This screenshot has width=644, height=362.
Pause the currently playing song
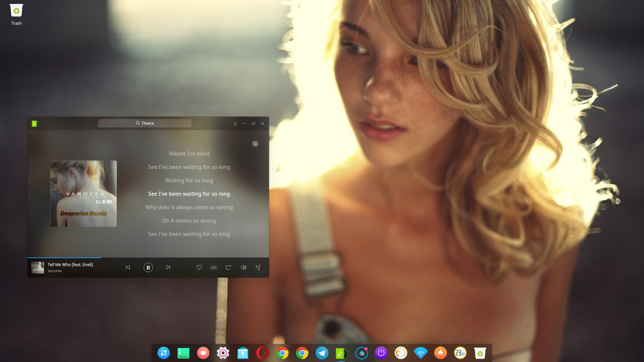[148, 267]
